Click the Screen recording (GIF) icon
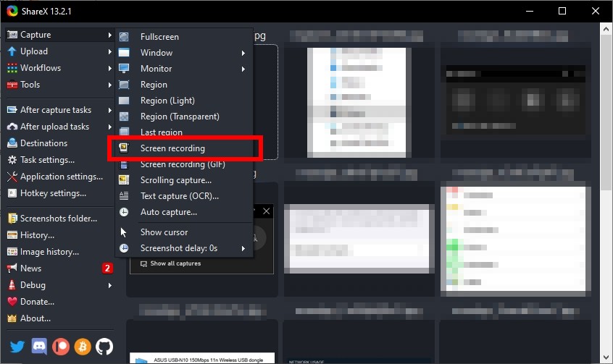This screenshot has width=613, height=364. point(124,164)
